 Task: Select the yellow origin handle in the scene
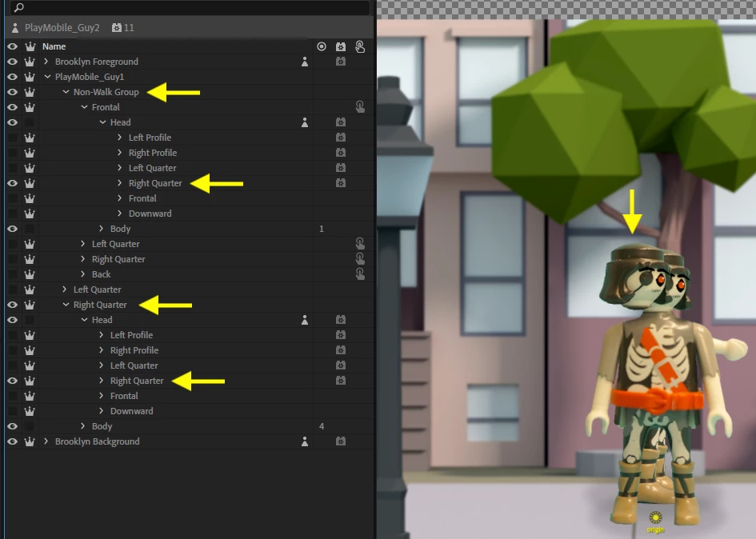click(655, 517)
